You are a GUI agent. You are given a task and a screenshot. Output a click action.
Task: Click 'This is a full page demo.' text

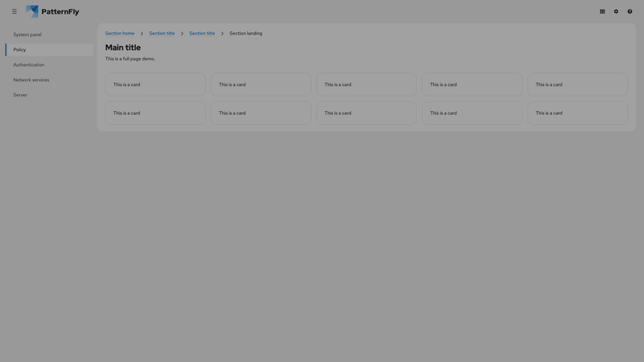tap(130, 59)
